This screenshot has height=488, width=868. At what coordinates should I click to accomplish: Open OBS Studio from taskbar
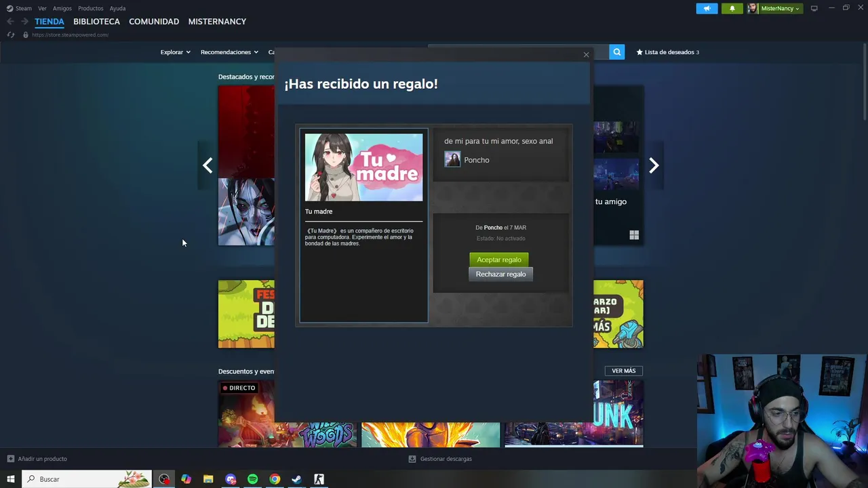click(x=164, y=479)
